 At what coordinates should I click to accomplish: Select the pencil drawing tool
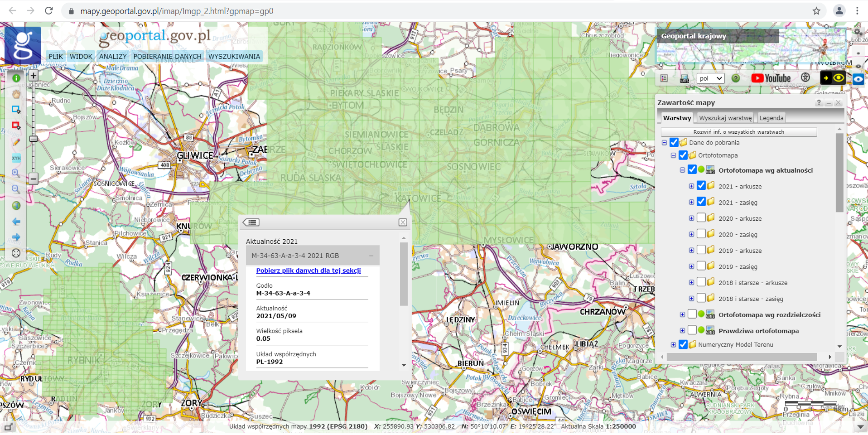click(x=16, y=142)
